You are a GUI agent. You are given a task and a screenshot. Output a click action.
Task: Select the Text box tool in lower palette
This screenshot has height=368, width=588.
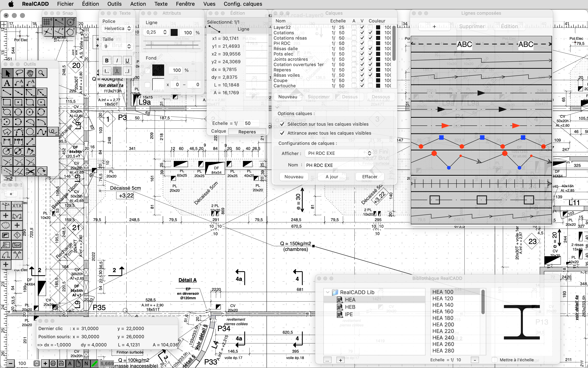(x=17, y=245)
